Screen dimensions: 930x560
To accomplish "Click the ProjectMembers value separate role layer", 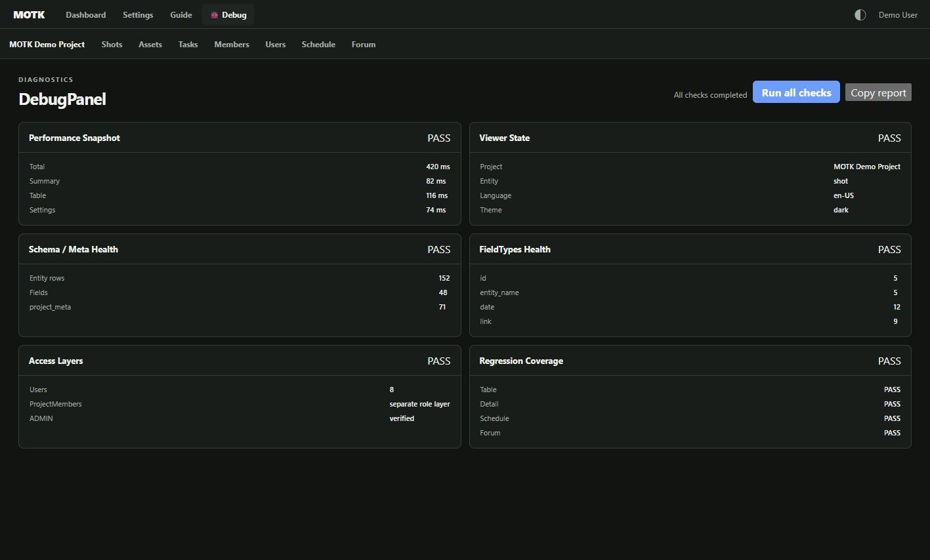I will [x=420, y=404].
